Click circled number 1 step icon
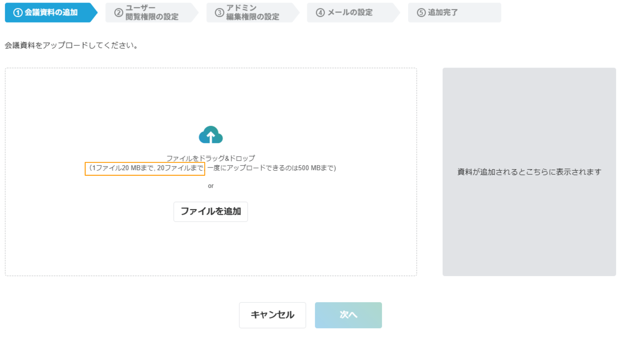Screen dimensions: 644x342 (x=18, y=13)
